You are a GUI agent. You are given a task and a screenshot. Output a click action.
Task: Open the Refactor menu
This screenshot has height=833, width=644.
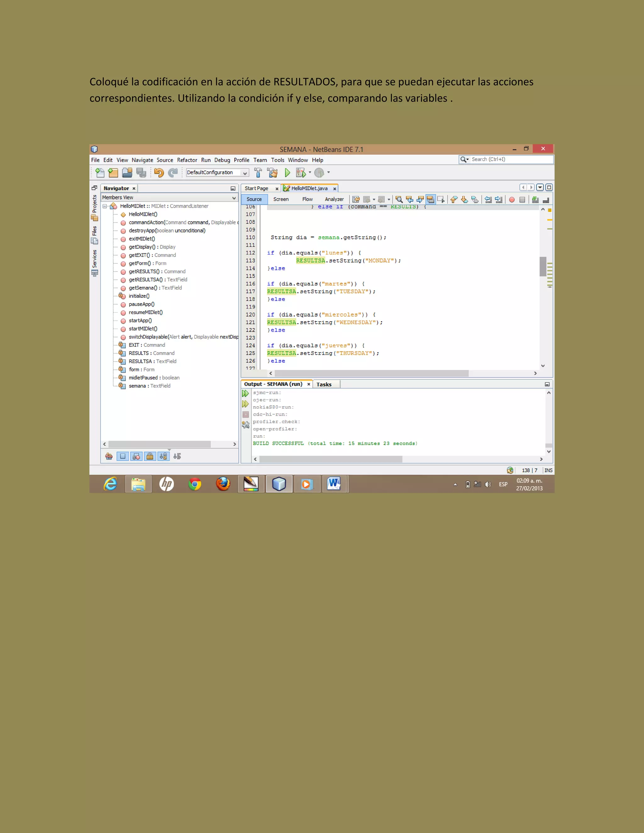click(187, 160)
